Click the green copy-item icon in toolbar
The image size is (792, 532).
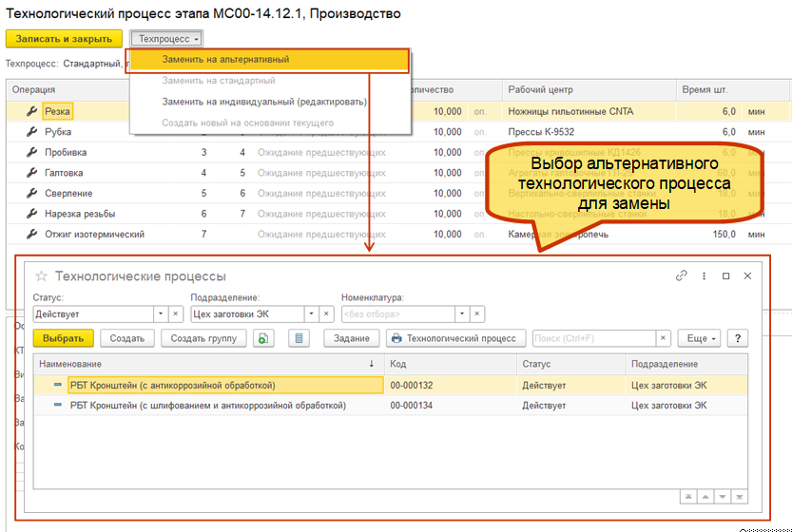263,338
